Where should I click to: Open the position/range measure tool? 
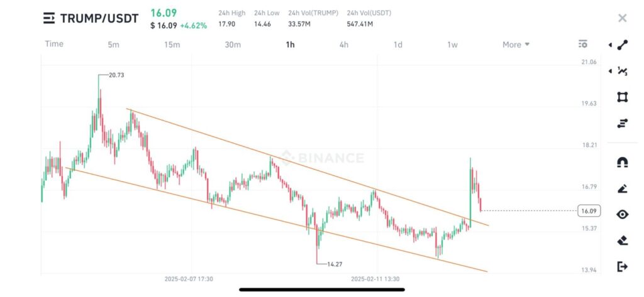pyautogui.click(x=623, y=123)
